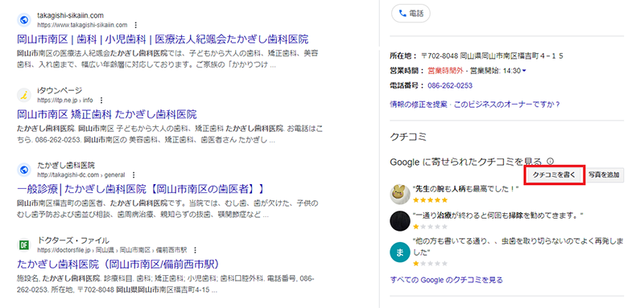Click the クチコミ section heading
644x308 pixels.
[408, 138]
